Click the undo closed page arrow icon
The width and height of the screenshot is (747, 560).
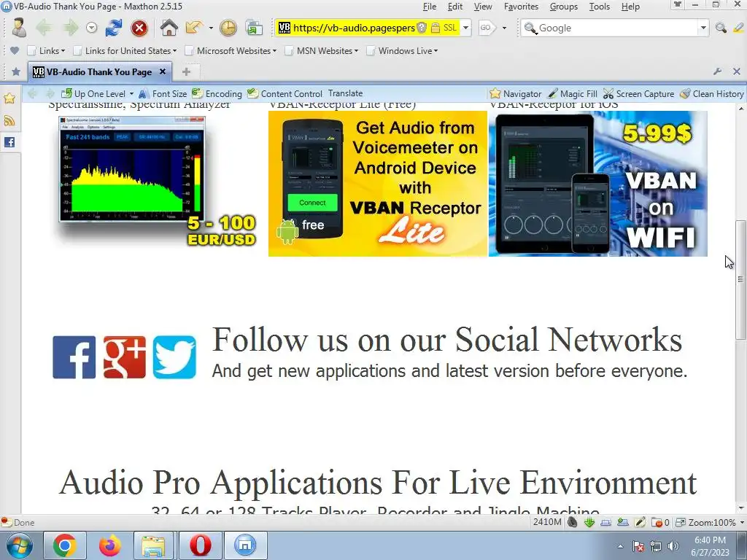point(194,28)
